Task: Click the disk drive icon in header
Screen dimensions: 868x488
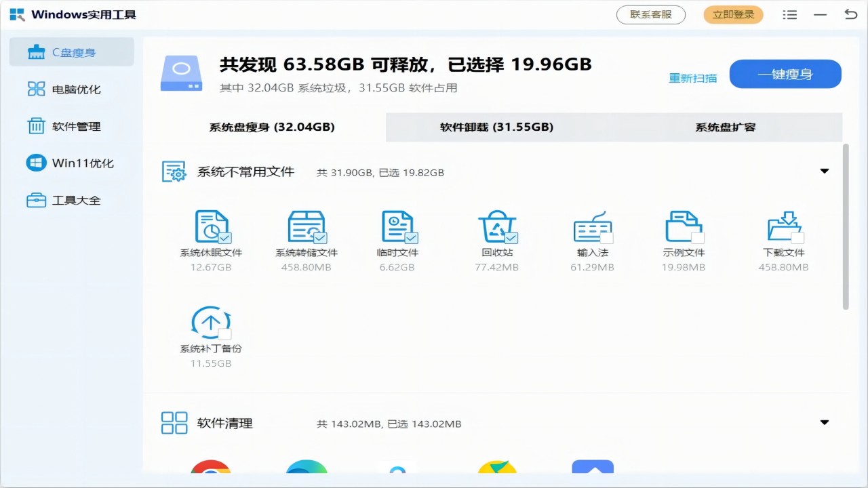Action: [181, 73]
